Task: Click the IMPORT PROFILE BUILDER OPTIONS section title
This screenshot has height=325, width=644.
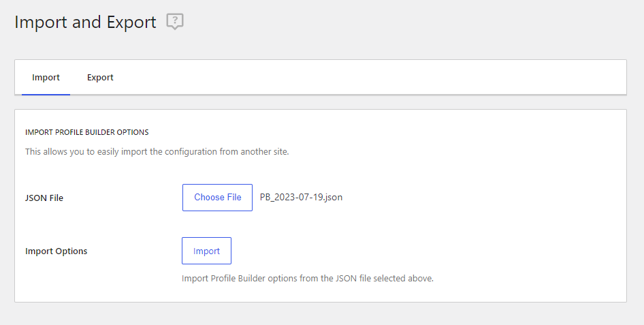Action: point(87,132)
